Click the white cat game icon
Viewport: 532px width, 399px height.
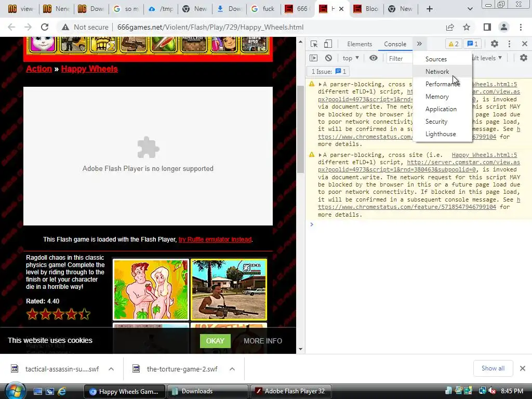43,44
